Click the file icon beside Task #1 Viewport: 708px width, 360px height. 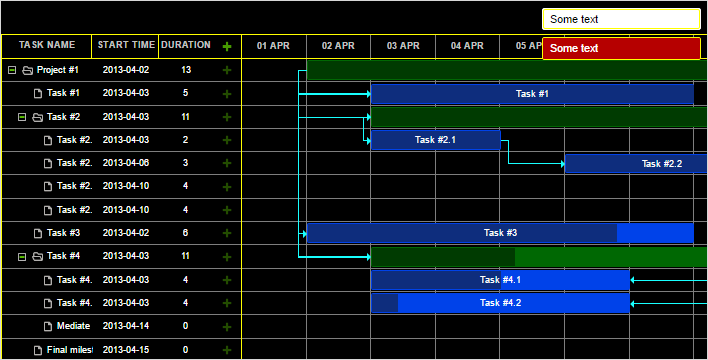tap(38, 94)
